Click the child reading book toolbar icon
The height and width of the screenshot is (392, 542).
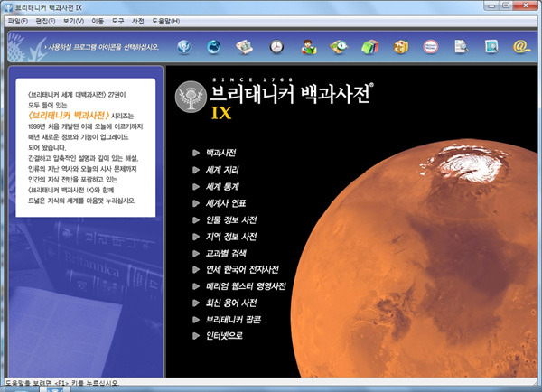coord(308,47)
